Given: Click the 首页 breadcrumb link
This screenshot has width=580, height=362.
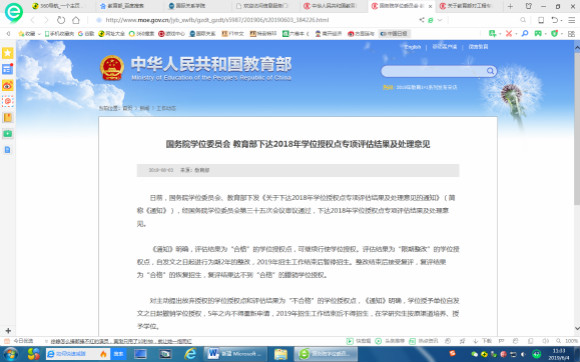Looking at the screenshot, I should (x=127, y=108).
